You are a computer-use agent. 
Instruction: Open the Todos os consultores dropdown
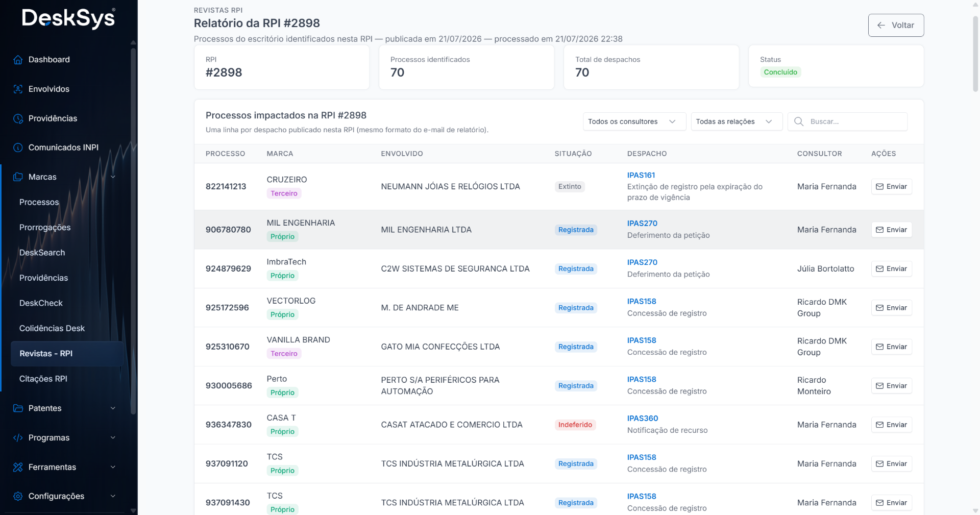tap(634, 121)
